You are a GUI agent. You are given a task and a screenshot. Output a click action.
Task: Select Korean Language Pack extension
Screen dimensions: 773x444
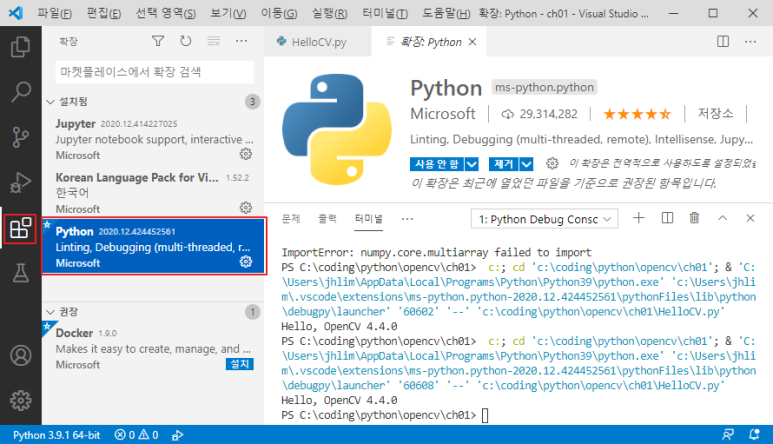(153, 193)
